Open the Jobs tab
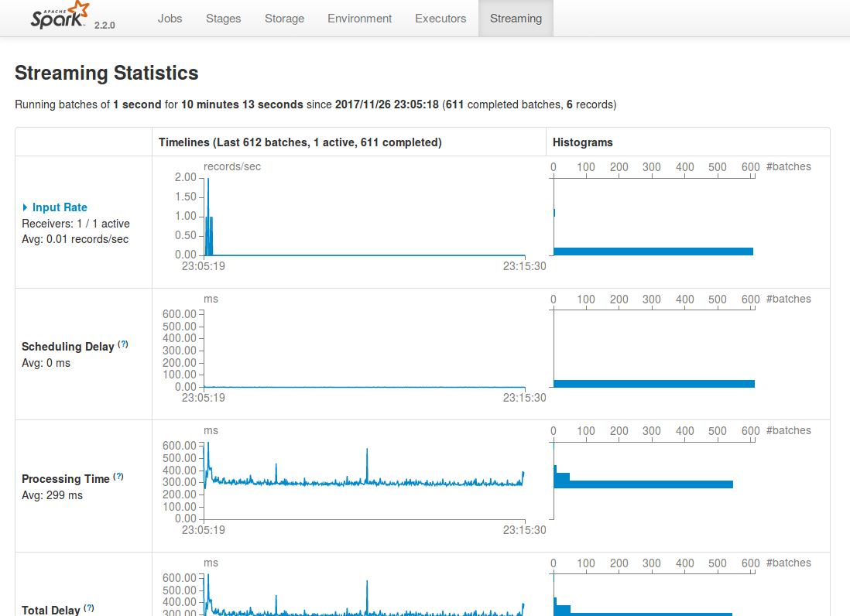The width and height of the screenshot is (850, 616). pos(170,19)
